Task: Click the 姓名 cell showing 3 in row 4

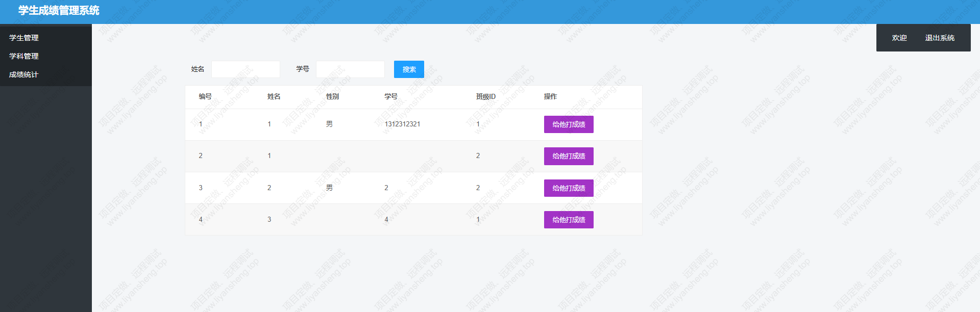Action: (x=269, y=219)
